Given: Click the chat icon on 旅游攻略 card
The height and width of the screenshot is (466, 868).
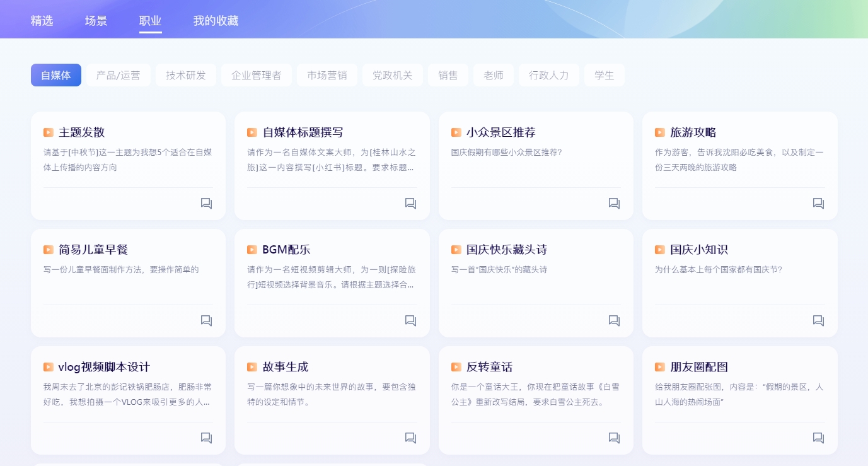Looking at the screenshot, I should pyautogui.click(x=818, y=203).
